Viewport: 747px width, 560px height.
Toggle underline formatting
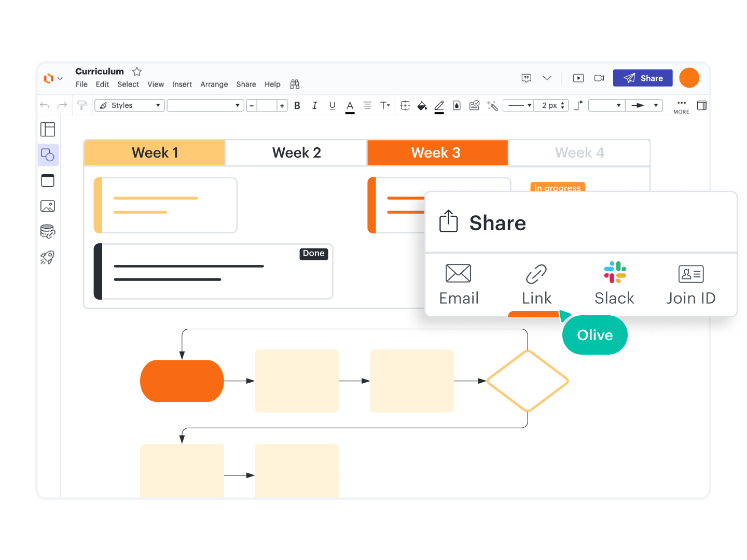[332, 105]
